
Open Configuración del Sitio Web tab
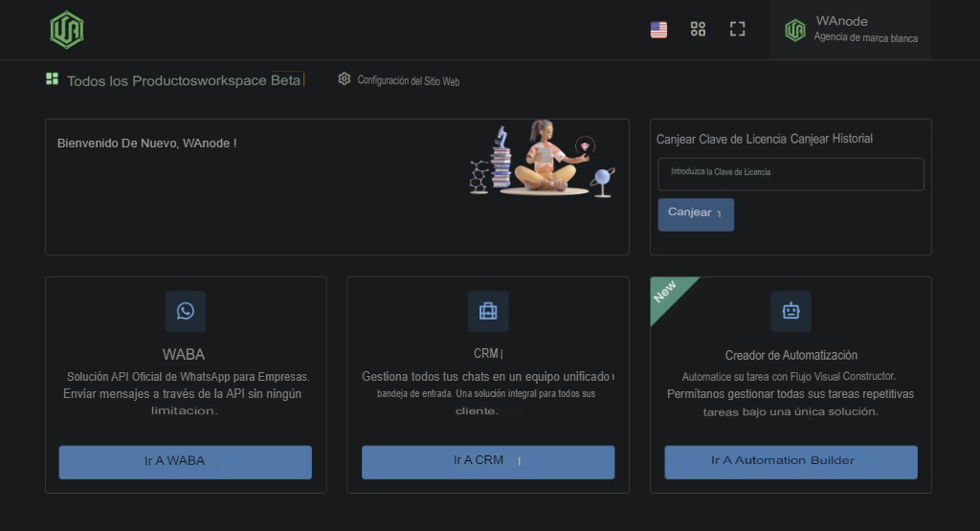pyautogui.click(x=399, y=80)
